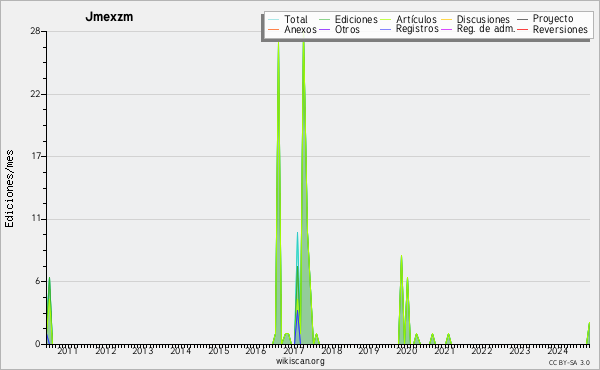This screenshot has height=370, width=600.
Task: Click the green peak at start of 2011
Action: [49, 310]
